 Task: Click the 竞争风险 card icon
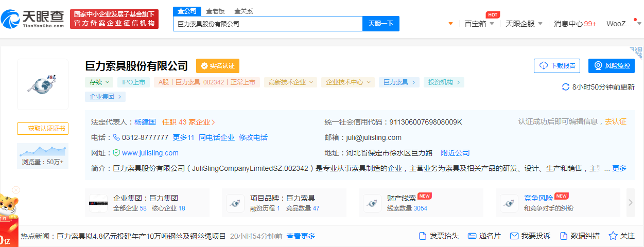click(x=509, y=203)
